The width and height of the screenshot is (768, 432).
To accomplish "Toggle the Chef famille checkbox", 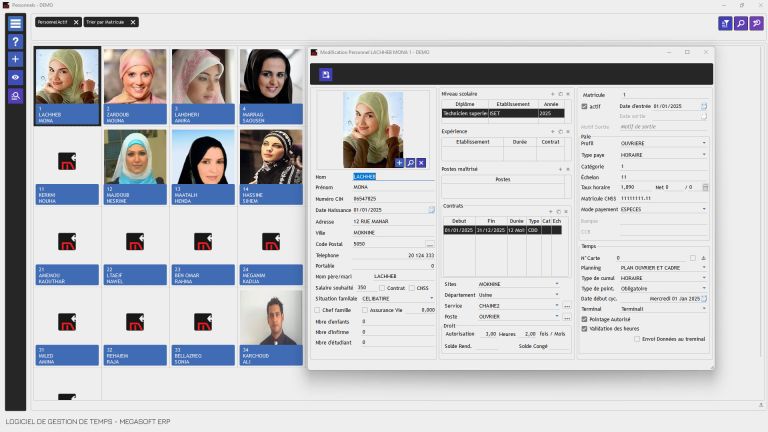I will pos(317,310).
